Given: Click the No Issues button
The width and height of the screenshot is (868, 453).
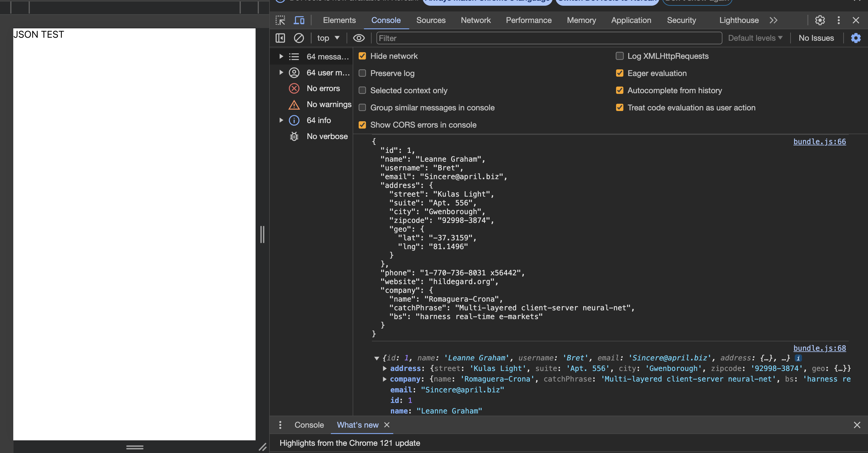Looking at the screenshot, I should [816, 38].
